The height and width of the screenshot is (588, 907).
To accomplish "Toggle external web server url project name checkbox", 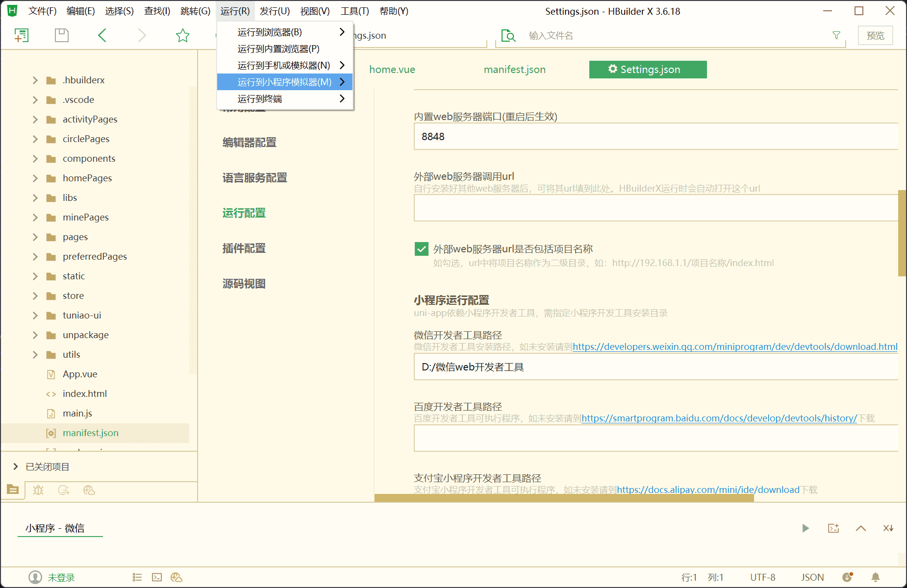I will click(x=421, y=249).
